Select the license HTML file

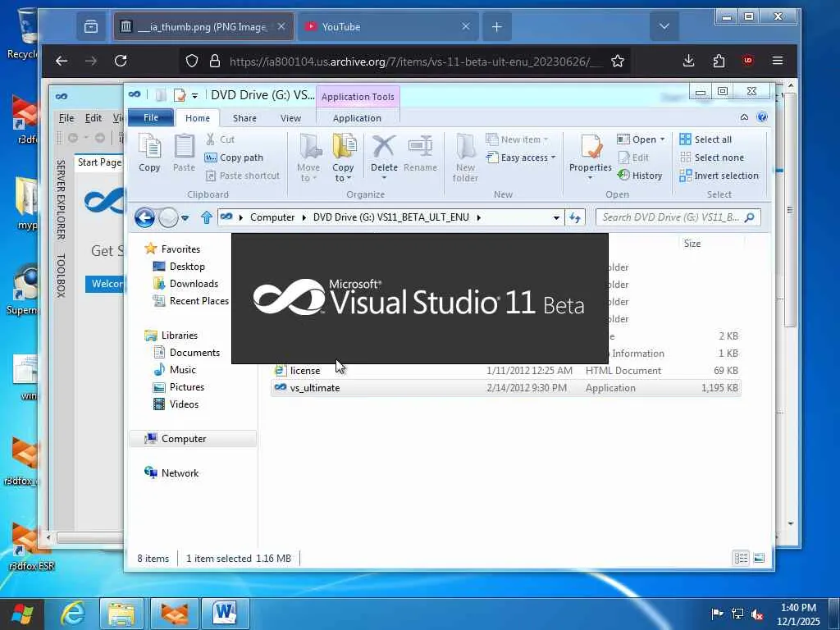point(506,371)
